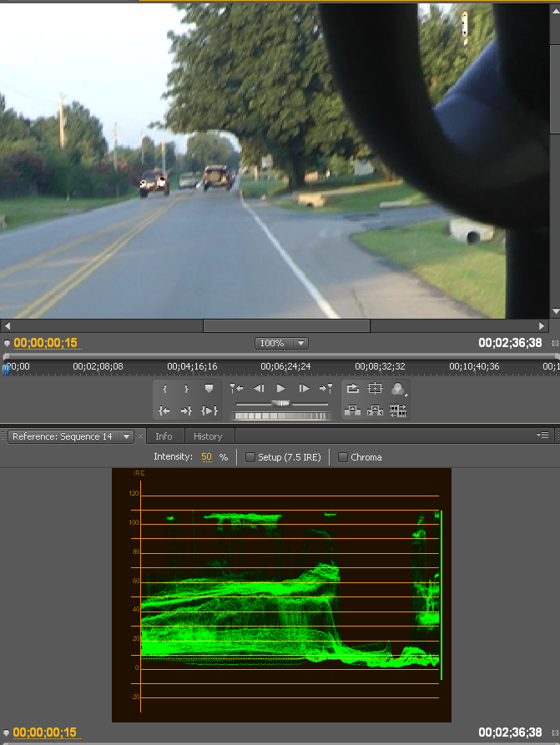
Task: Click the monitor duration 00;02;36;38
Action: pos(510,343)
